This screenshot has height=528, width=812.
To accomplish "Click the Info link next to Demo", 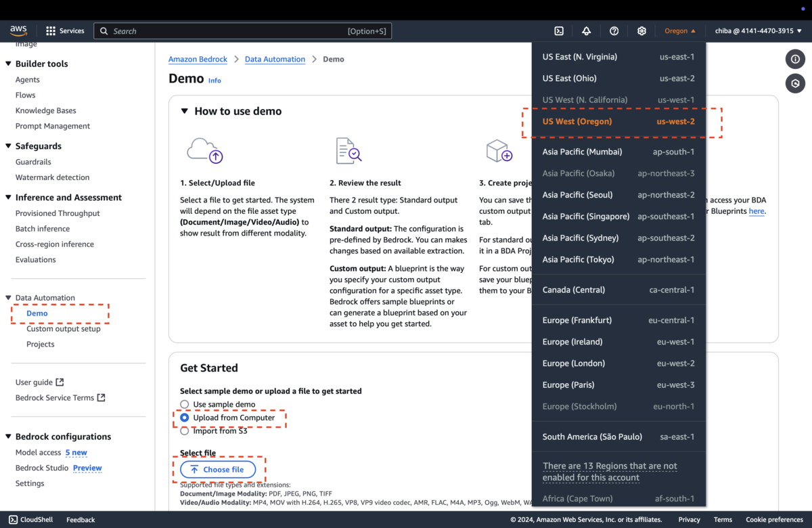I will point(215,81).
